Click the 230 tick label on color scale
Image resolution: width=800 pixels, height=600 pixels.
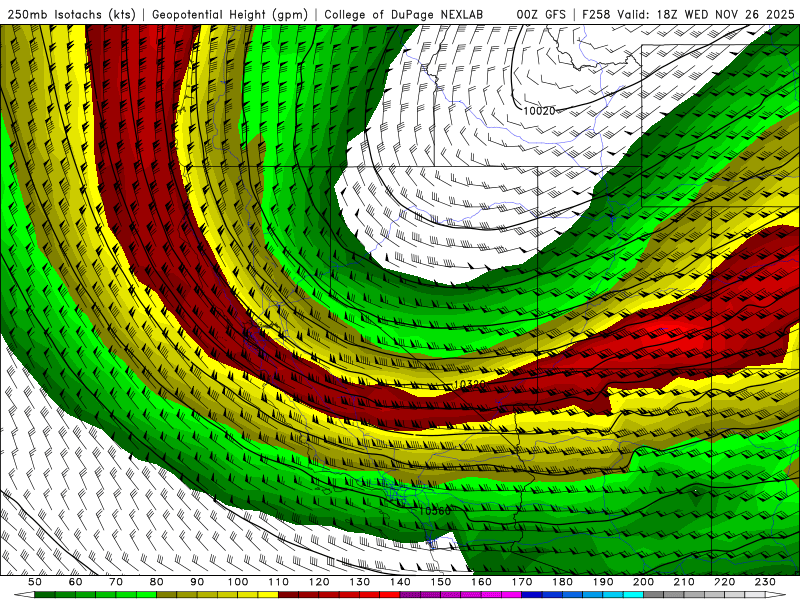[x=765, y=582]
